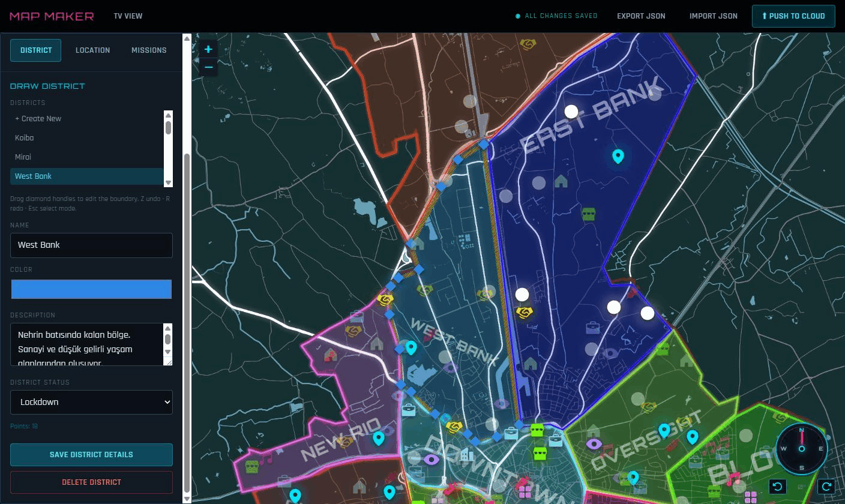
Task: Open the District Status dropdown showing Lockdown
Action: (x=91, y=402)
